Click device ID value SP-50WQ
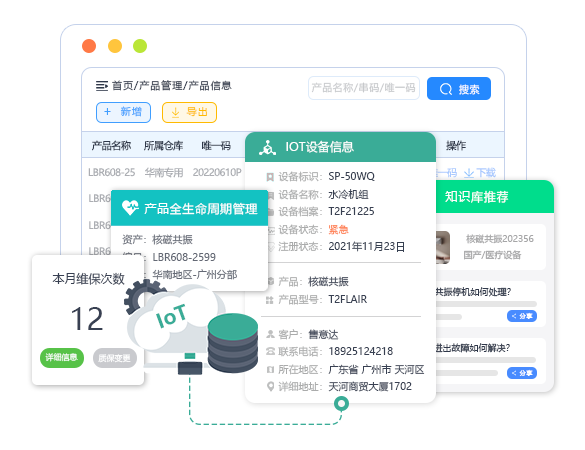This screenshot has height=450, width=585. tap(351, 176)
